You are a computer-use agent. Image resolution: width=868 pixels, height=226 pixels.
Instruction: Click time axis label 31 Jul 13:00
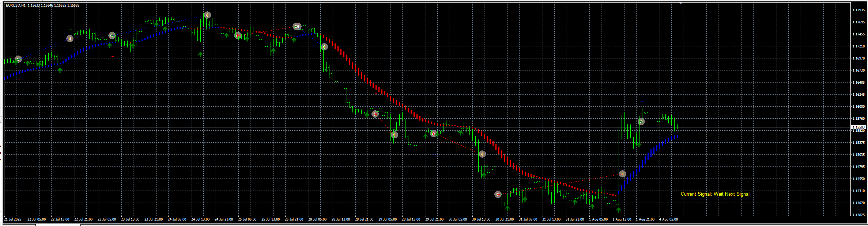click(x=551, y=219)
